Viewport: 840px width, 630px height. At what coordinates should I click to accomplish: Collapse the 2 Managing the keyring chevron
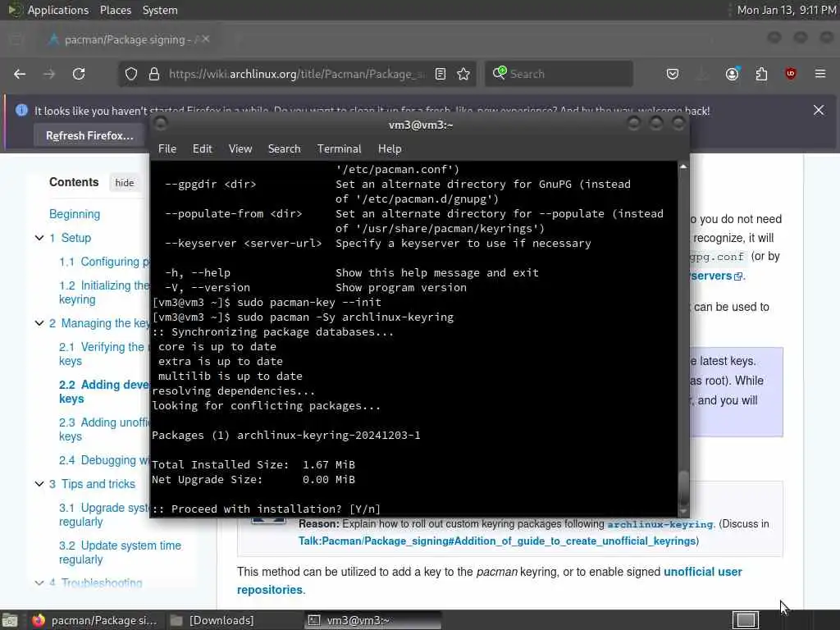[39, 323]
